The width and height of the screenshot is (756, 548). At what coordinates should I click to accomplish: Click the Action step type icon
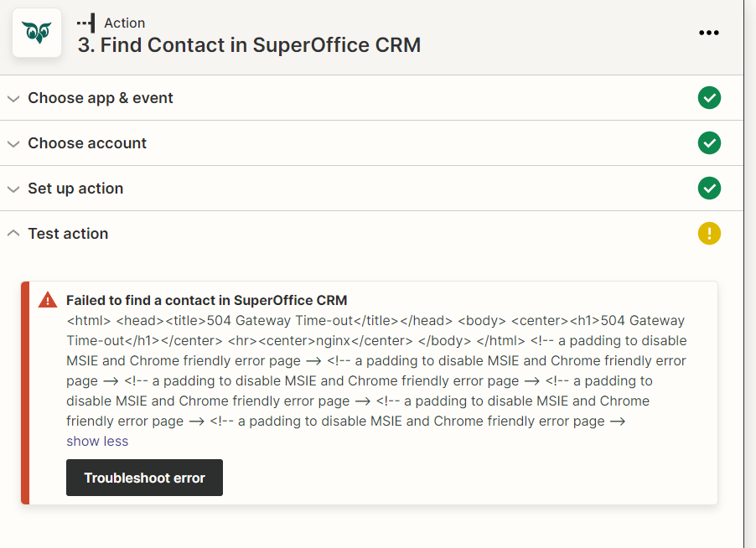(85, 23)
